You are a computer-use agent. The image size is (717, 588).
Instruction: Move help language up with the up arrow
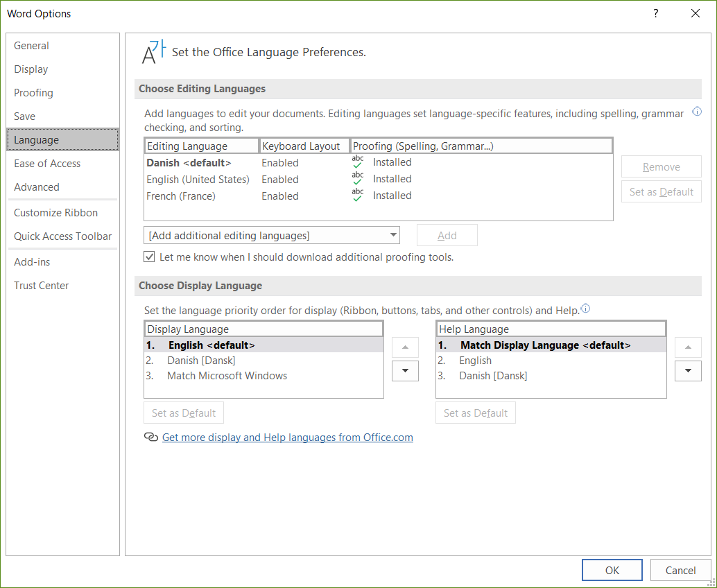[x=688, y=347]
